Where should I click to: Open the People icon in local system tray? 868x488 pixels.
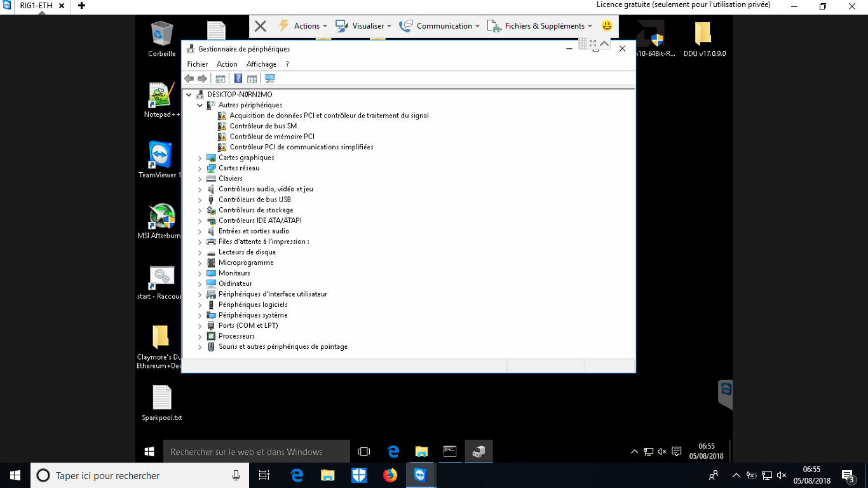714,475
